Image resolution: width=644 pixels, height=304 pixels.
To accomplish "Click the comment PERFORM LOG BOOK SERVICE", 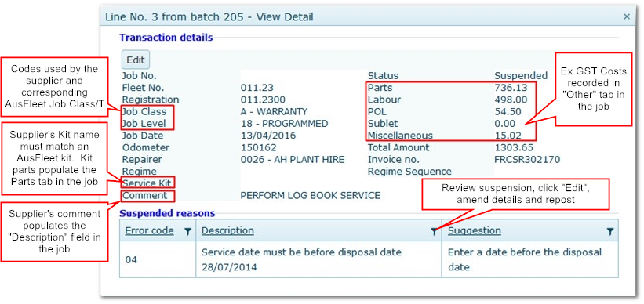I will point(310,196).
